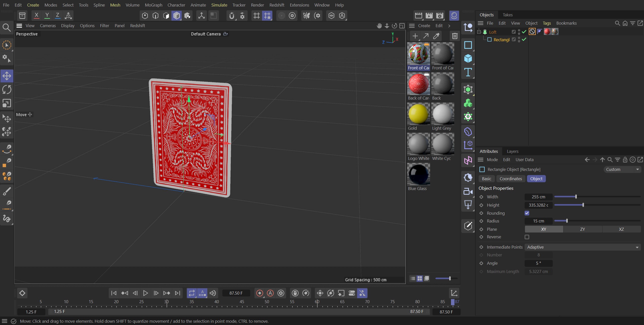Set the Plane to XZ

tap(621, 229)
